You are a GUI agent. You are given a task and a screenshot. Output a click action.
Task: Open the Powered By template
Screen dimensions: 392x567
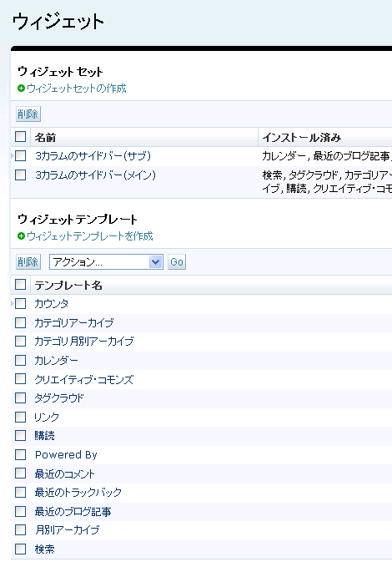[x=66, y=455]
